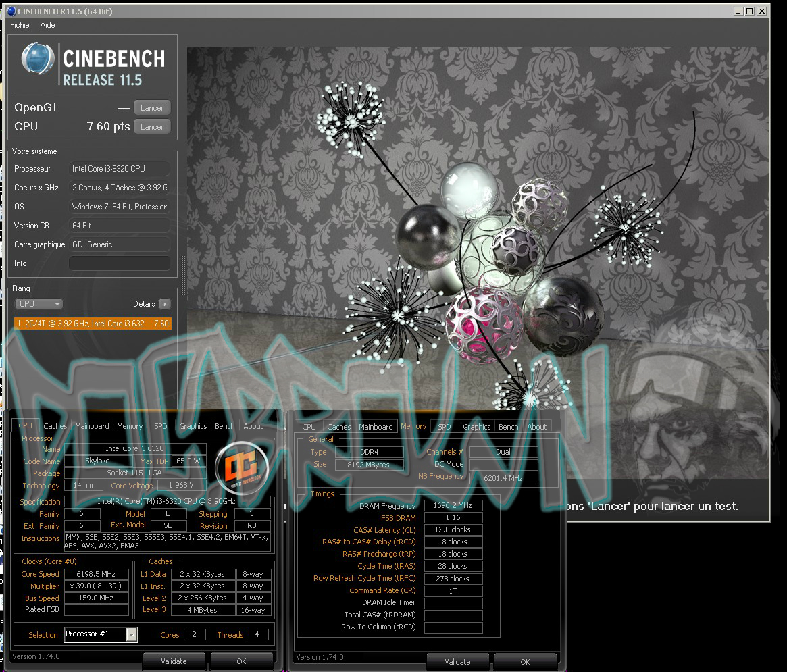Click the Code Name value Skylake

point(97,460)
